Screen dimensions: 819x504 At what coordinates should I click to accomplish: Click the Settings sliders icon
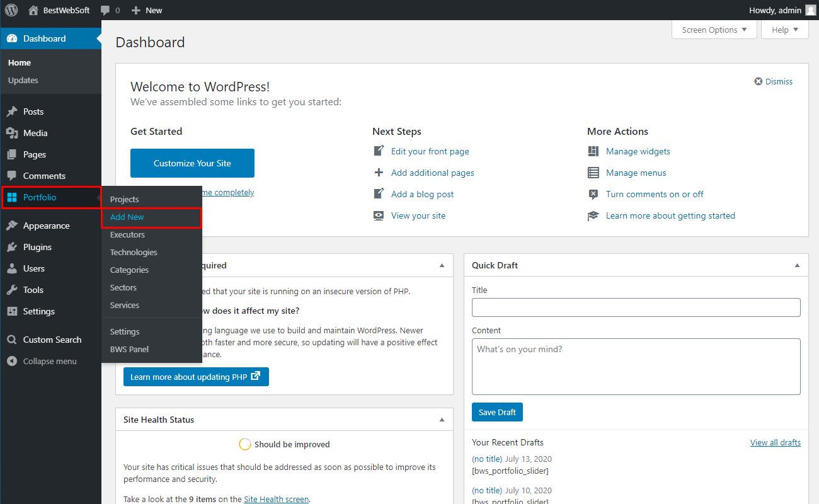(x=12, y=311)
